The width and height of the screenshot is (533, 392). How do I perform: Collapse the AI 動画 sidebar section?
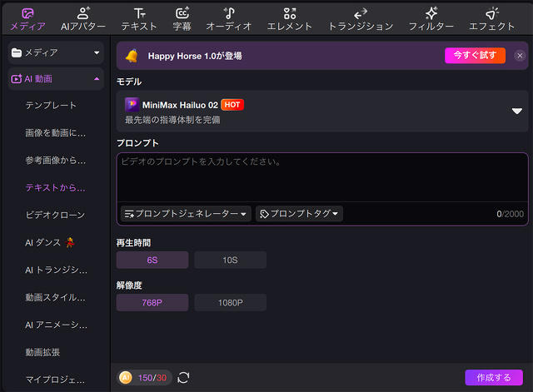click(56, 79)
